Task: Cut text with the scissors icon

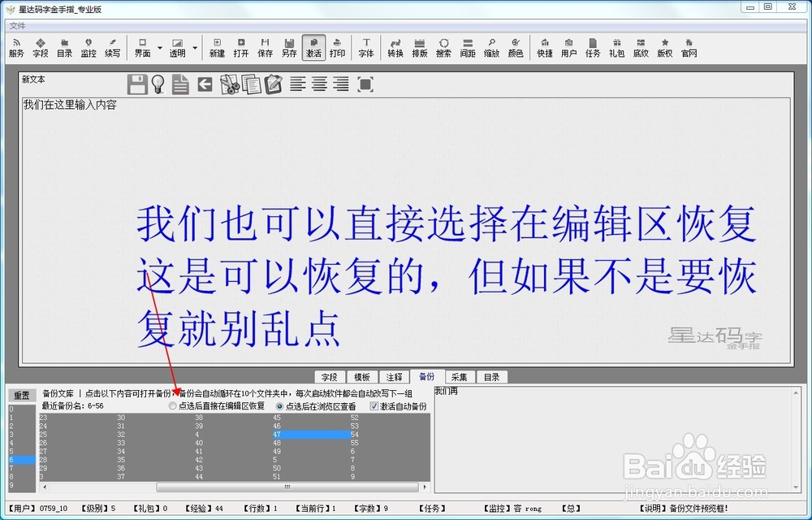Action: (x=230, y=84)
